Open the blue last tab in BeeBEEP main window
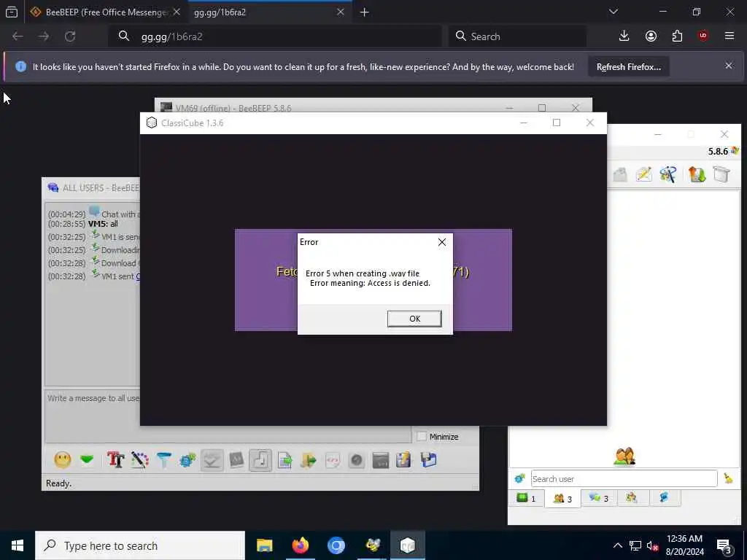 (x=664, y=497)
